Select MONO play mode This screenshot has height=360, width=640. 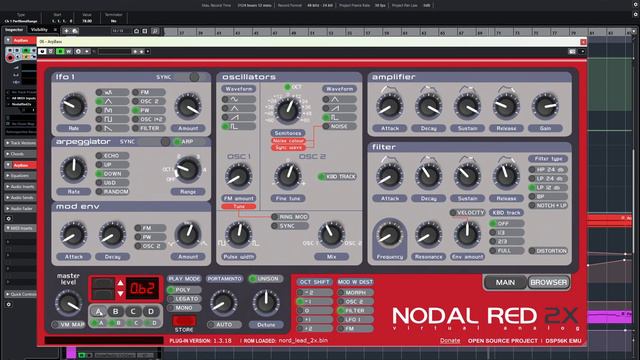click(184, 308)
